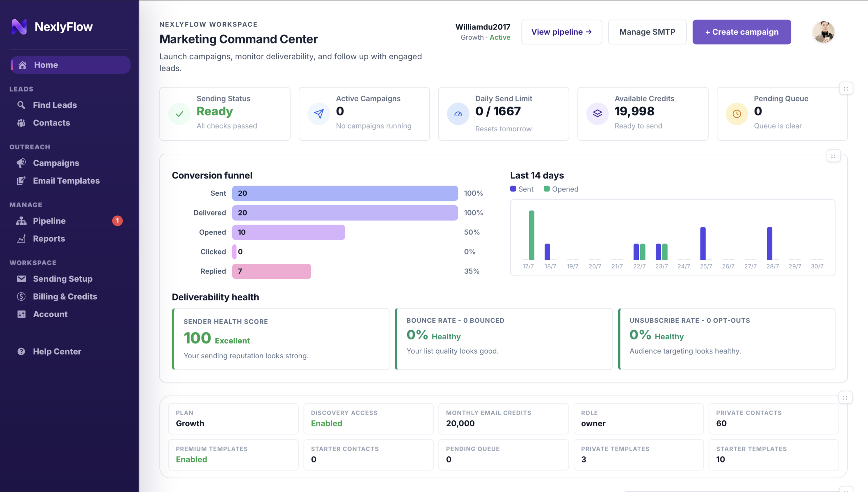Click the 17/7 green Opened chart bar
This screenshot has height=492, width=868.
[x=532, y=235]
